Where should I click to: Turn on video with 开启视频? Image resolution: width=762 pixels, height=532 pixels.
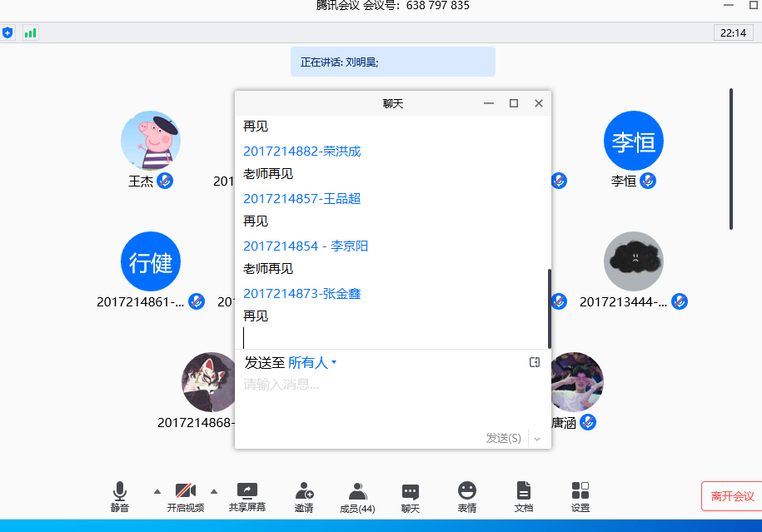pyautogui.click(x=185, y=496)
